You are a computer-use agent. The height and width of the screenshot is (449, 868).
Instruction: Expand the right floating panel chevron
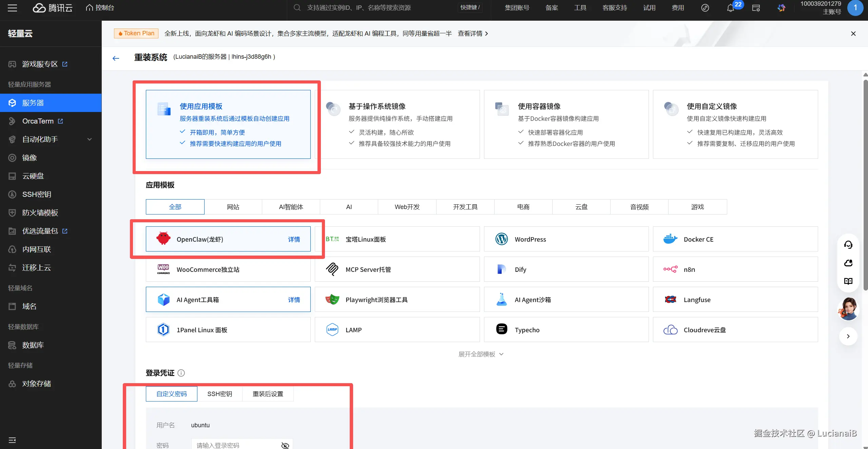tap(848, 336)
